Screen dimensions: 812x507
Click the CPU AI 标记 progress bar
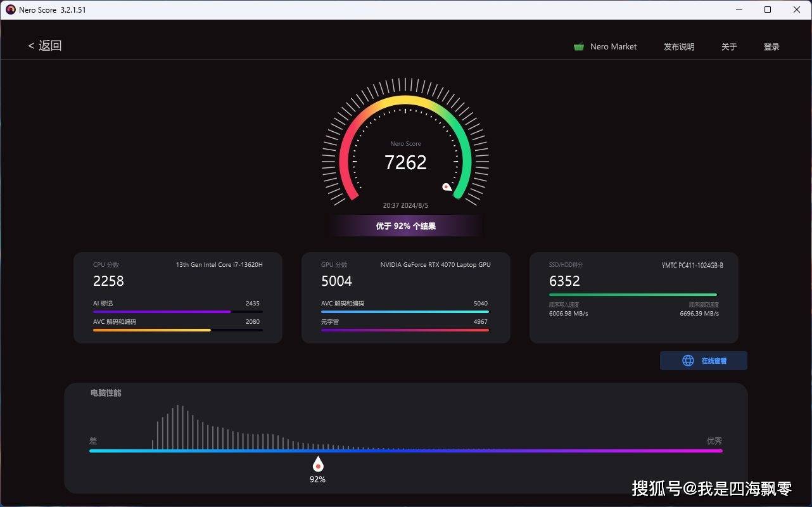click(178, 312)
